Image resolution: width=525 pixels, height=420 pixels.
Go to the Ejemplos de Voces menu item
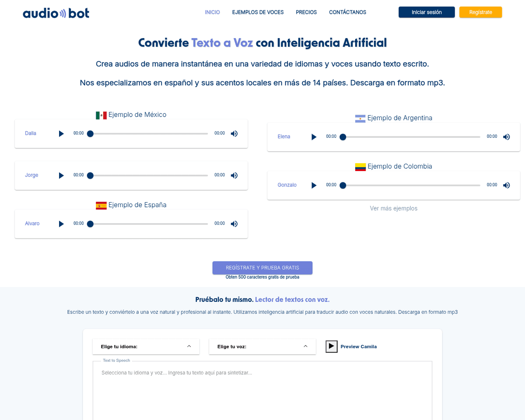(258, 12)
